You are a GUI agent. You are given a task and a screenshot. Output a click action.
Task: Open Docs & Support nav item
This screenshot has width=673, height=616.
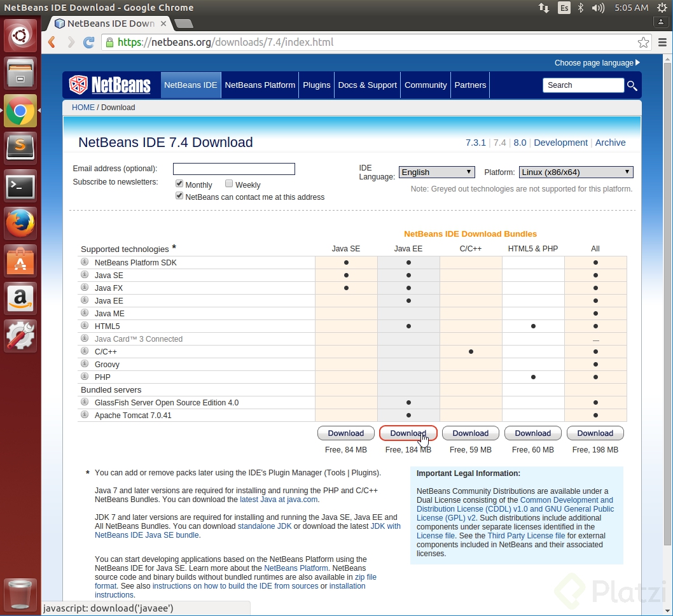[368, 85]
